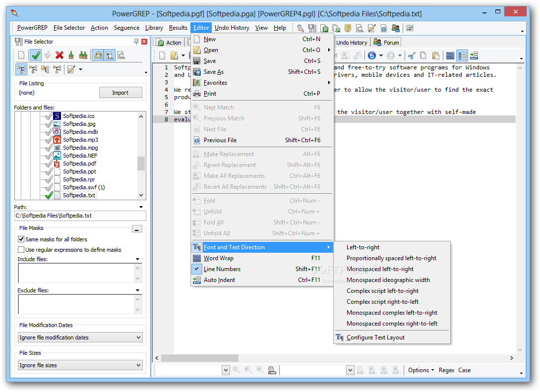Uncheck Same masks for all folders
The width and height of the screenshot is (540, 392).
(21, 239)
